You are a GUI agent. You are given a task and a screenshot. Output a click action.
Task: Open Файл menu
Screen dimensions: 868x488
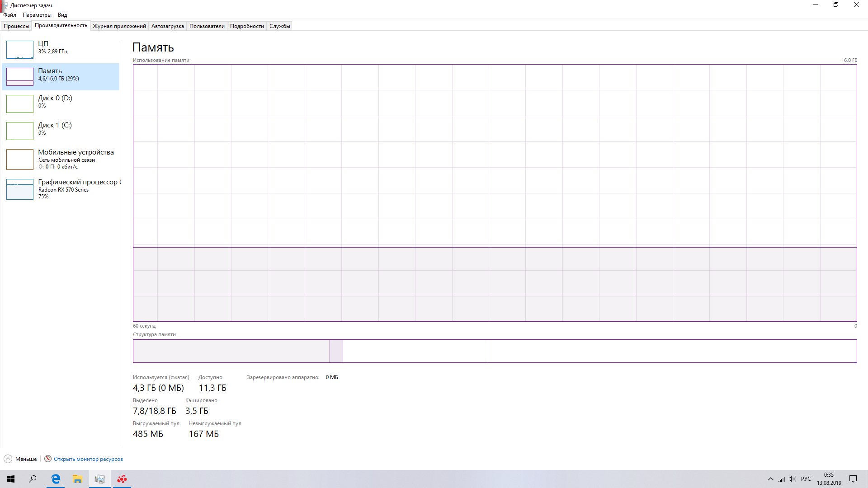9,14
